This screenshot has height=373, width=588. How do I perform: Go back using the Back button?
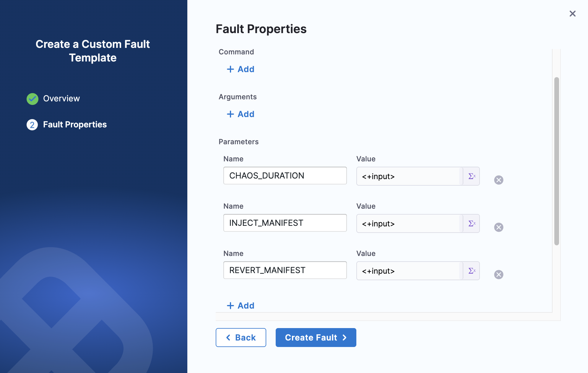click(241, 338)
